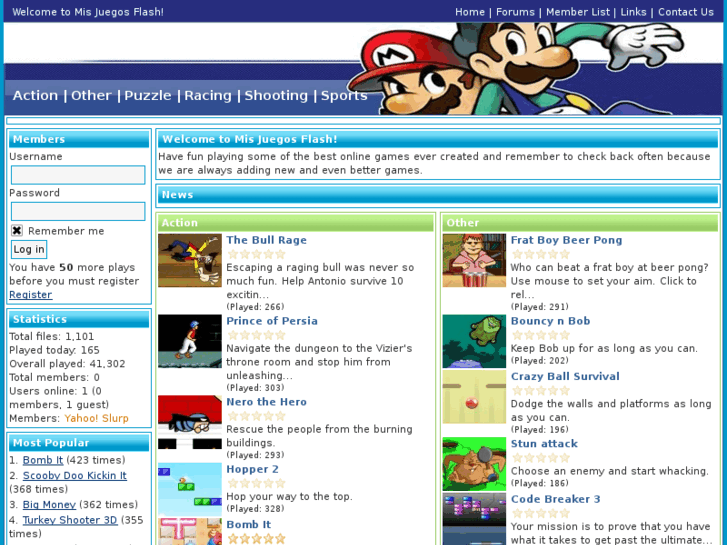Toggle the Remember me checkbox
727x545 pixels.
[17, 231]
